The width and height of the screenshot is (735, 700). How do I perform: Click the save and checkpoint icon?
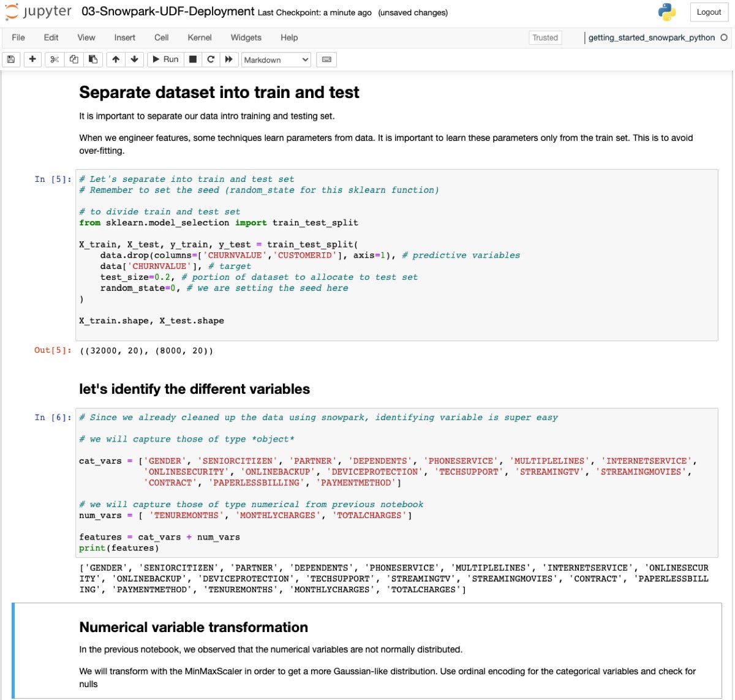coord(11,59)
